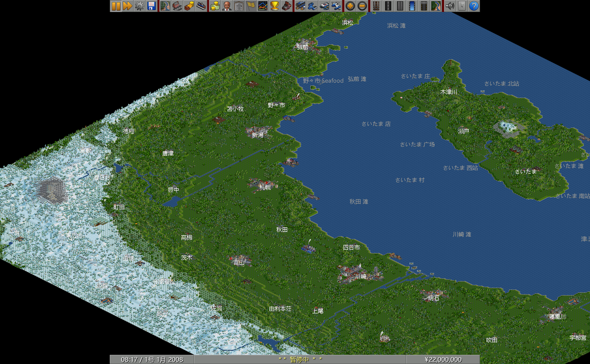Select the 瀬戸 town label on island
590x364 pixels.
pyautogui.click(x=463, y=131)
